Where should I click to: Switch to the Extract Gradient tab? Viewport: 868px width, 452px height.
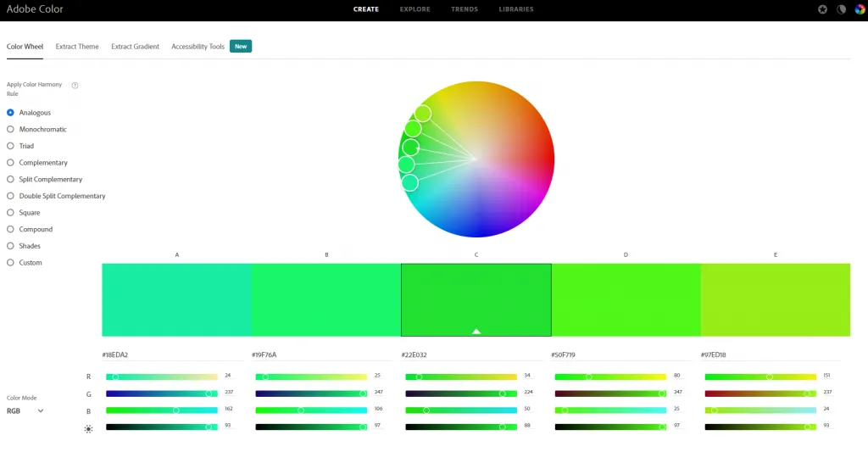[135, 47]
